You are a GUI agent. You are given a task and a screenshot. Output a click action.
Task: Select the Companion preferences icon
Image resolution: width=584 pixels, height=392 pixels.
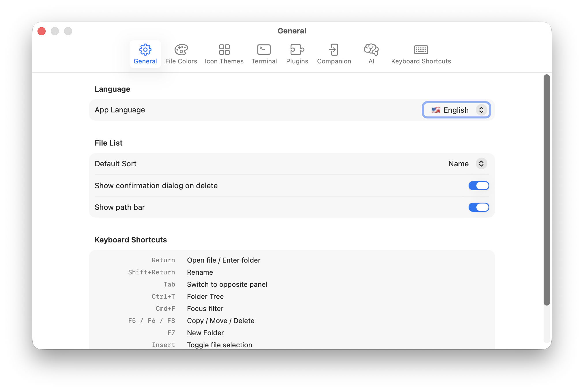tap(334, 50)
